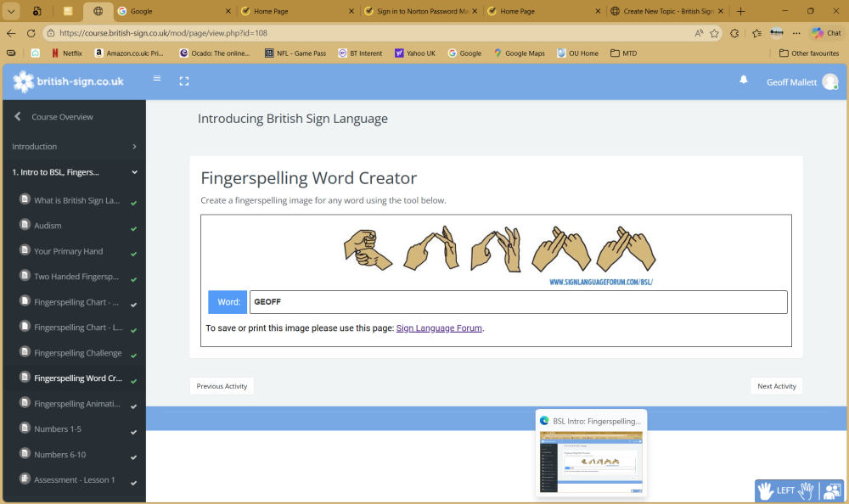
Task: Click completion tick beside Numbers 1-5
Action: (134, 433)
